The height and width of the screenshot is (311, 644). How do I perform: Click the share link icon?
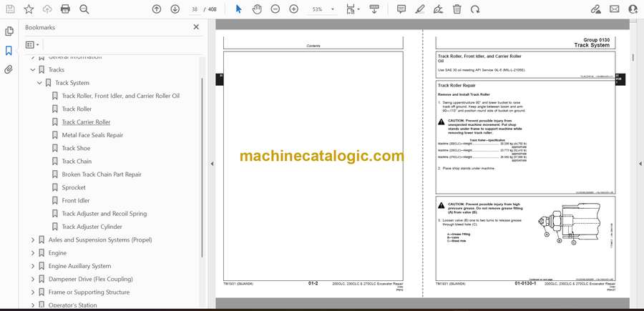(595, 9)
